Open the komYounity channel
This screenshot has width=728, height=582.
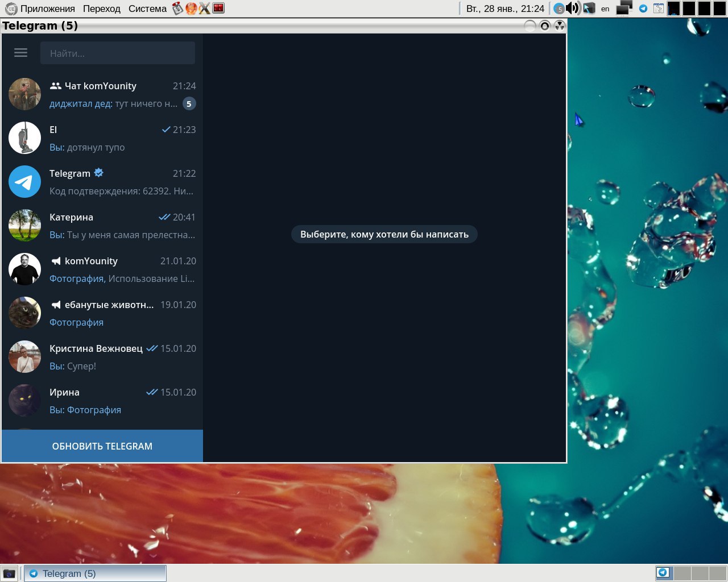click(102, 269)
